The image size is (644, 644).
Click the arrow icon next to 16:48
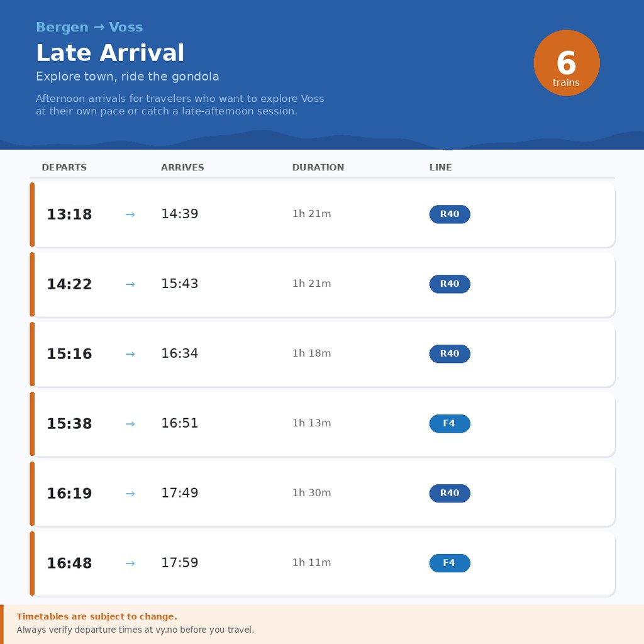pyautogui.click(x=130, y=563)
